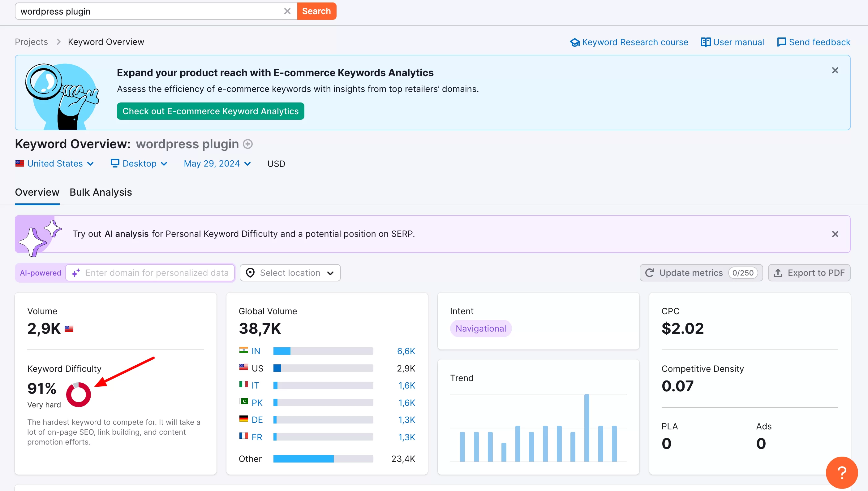Switch to the Overview tab
The image size is (868, 491).
tap(37, 192)
